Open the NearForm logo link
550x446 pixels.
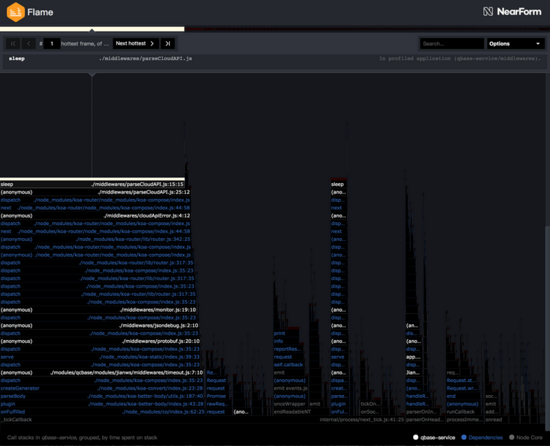(512, 12)
